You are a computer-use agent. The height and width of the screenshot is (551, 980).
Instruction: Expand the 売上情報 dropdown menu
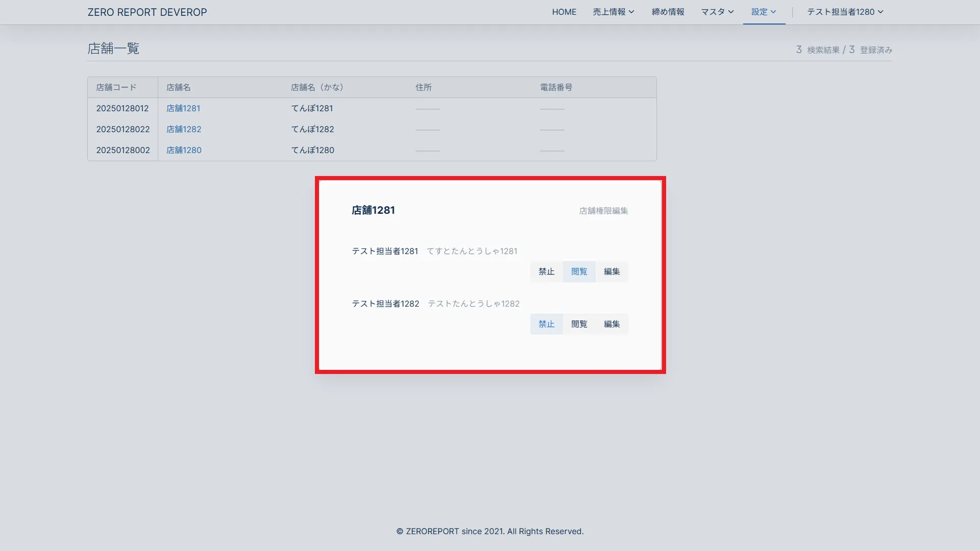coord(613,12)
